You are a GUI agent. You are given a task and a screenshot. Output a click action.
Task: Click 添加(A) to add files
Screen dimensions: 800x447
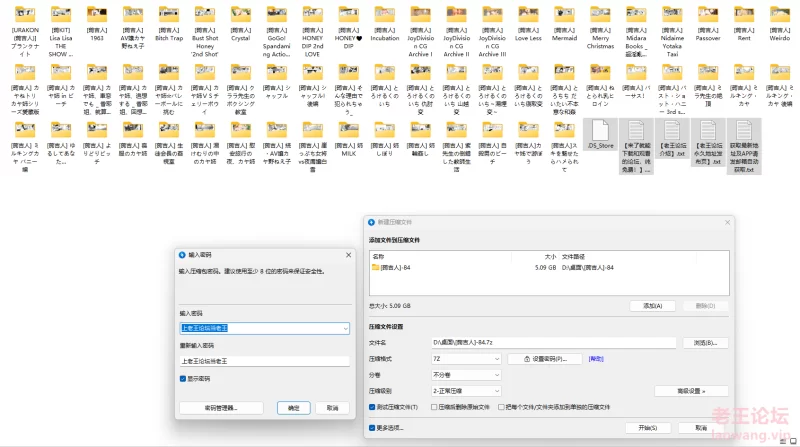(653, 306)
